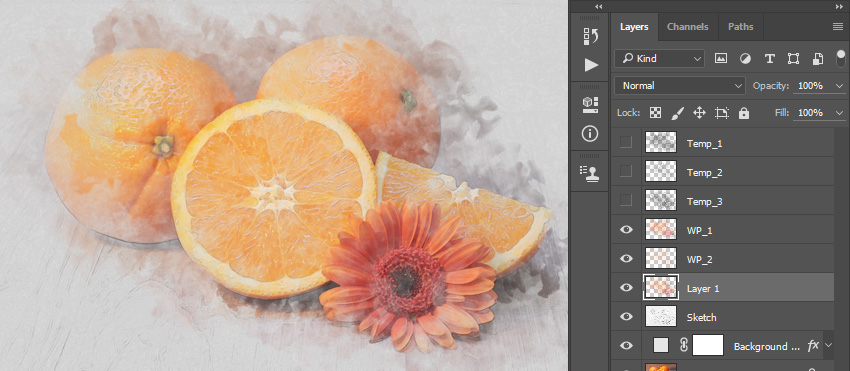
Task: Filter layers by pixel layers icon
Action: [x=720, y=59]
